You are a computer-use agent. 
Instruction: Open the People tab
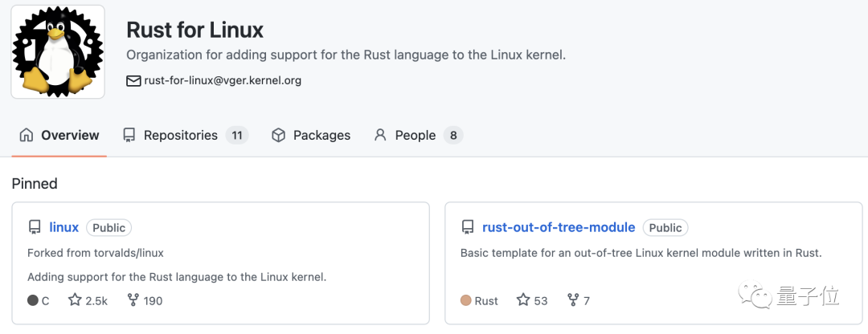click(x=416, y=135)
